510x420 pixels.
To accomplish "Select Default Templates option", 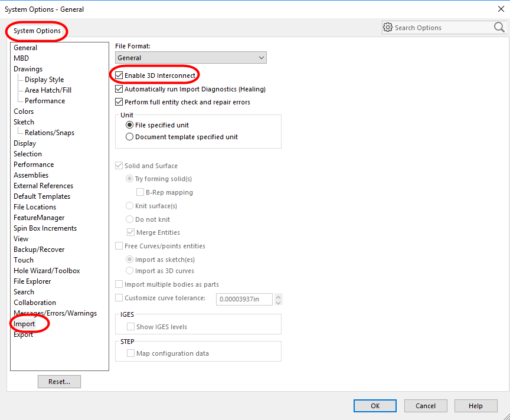I will point(42,196).
